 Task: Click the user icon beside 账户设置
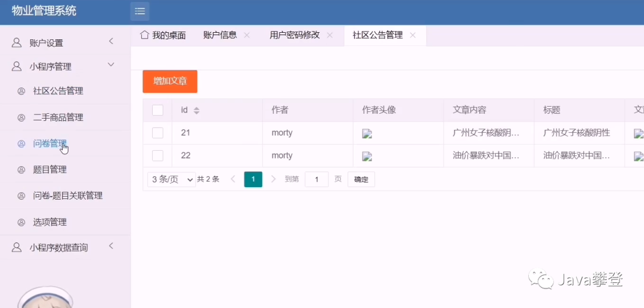click(x=17, y=43)
